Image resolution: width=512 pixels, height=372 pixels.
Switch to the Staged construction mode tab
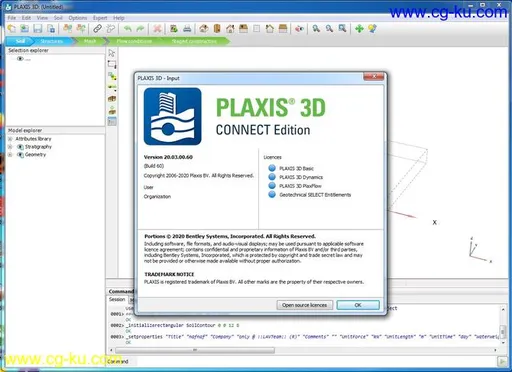point(194,41)
